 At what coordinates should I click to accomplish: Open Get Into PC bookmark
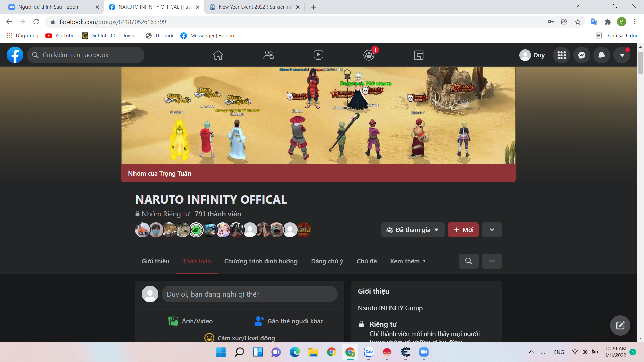[x=110, y=36]
